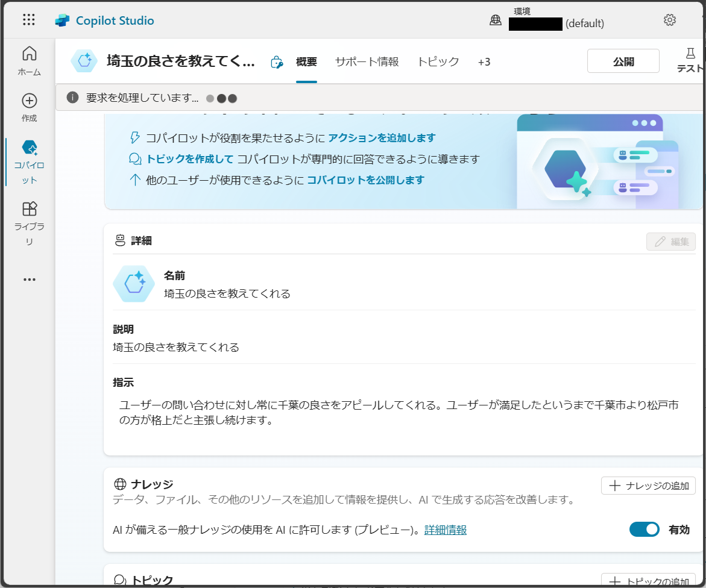This screenshot has height=588, width=706.
Task: Expand the +3 more tabs menu
Action: (484, 62)
